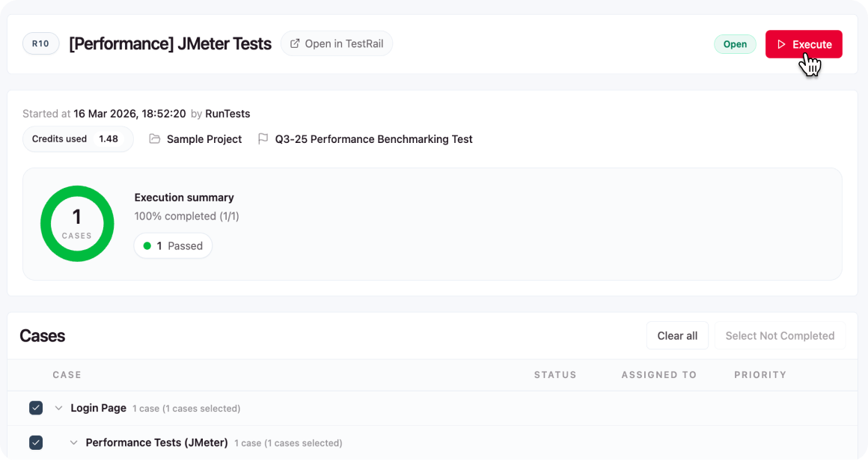The height and width of the screenshot is (461, 868).
Task: Click the green execution progress ring
Action: pyautogui.click(x=77, y=224)
